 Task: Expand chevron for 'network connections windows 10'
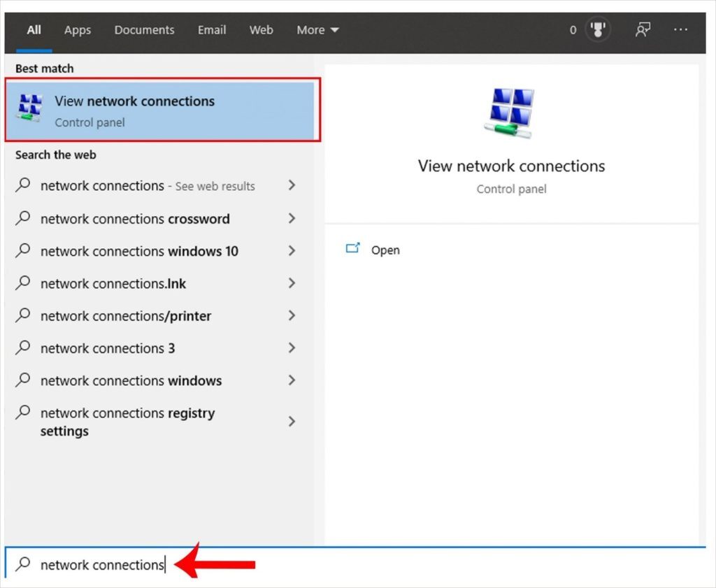[x=292, y=250]
